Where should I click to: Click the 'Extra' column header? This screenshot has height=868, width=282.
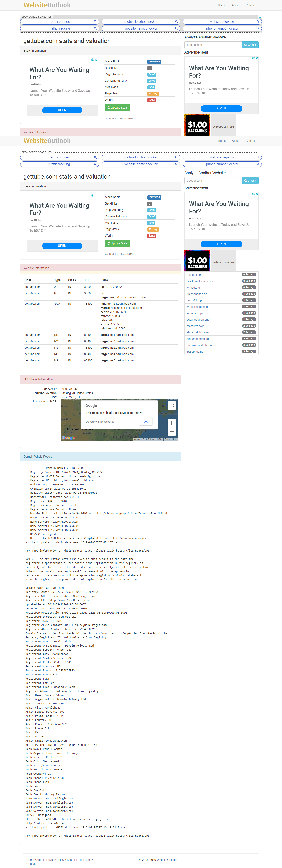(104, 280)
